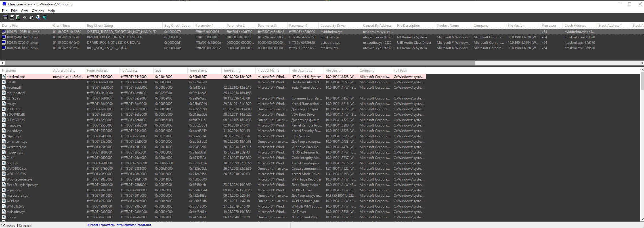Viewport: 644px width, 228px height.
Task: Click the icon next to Wdf01000.sys
Action: coord(4,168)
